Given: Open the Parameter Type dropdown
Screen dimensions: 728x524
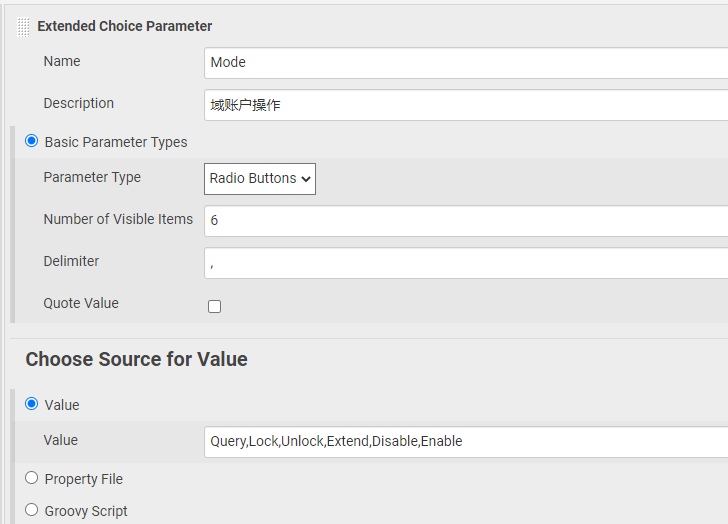Looking at the screenshot, I should click(260, 179).
